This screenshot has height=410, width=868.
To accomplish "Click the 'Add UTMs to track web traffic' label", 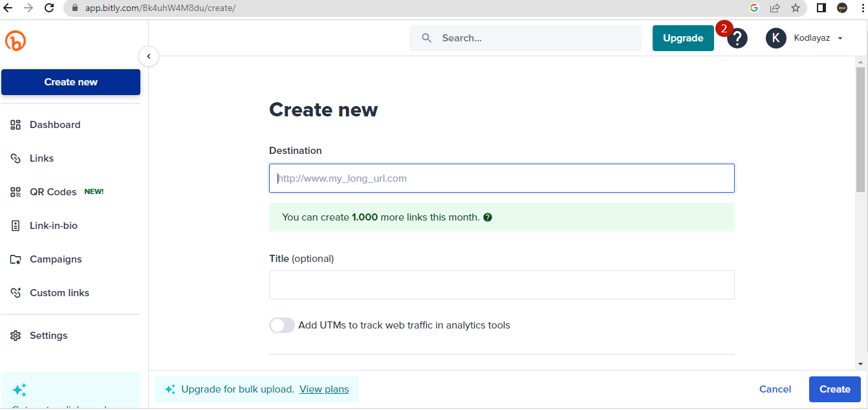I will tap(404, 325).
